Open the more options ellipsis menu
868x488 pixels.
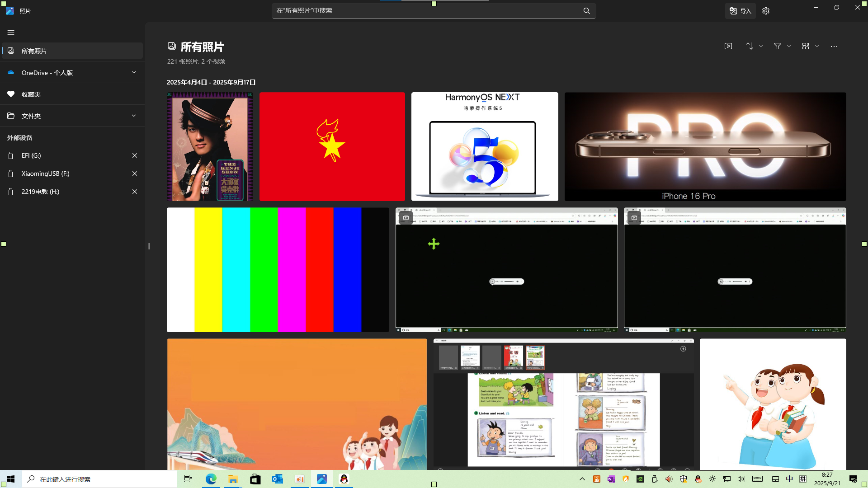pos(834,46)
